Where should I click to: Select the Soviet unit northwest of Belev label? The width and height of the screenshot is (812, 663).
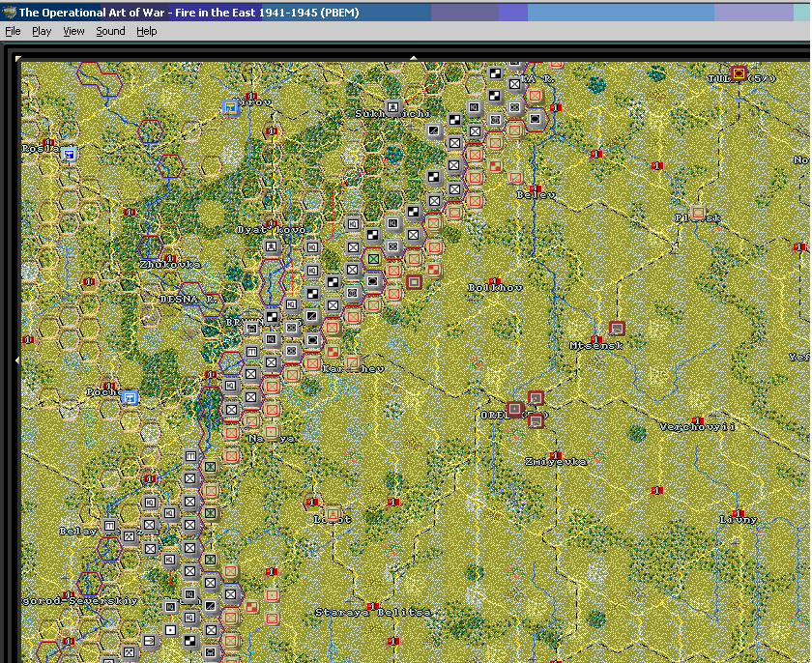[x=514, y=178]
